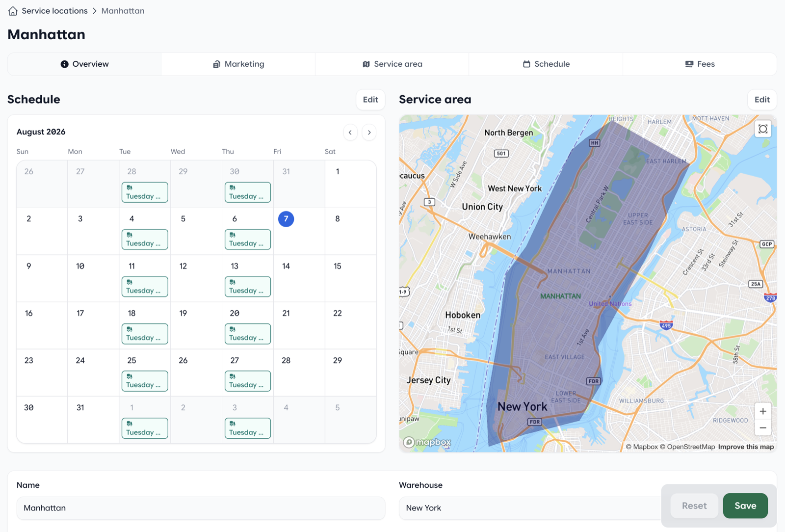Open the Mapbox attribution link
Image resolution: width=785 pixels, height=532 pixels.
(x=642, y=447)
